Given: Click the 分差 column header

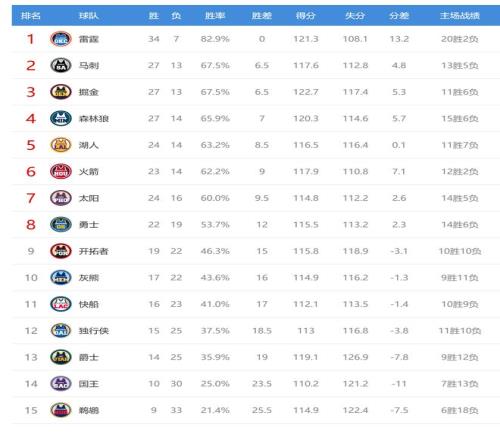Looking at the screenshot, I should click(x=399, y=16).
